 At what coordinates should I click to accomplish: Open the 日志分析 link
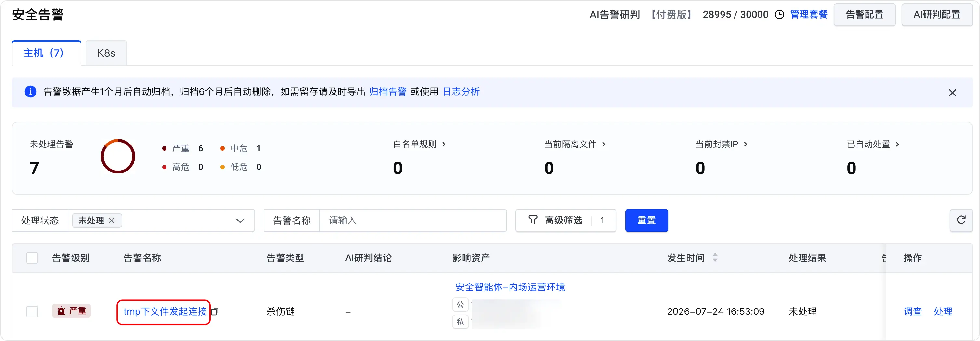[461, 92]
